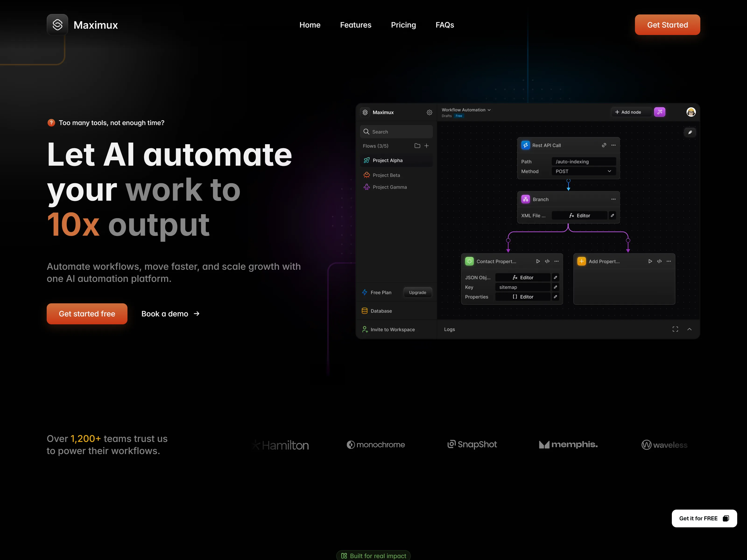Click the Key sitemap value field
This screenshot has width=747, height=560.
pos(523,287)
